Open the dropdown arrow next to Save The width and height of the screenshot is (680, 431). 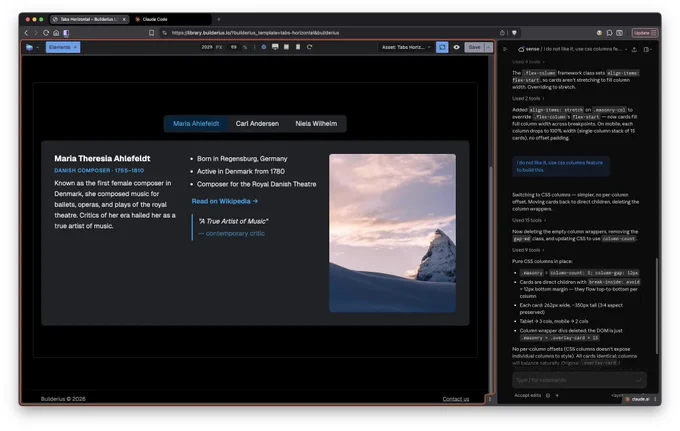(489, 47)
